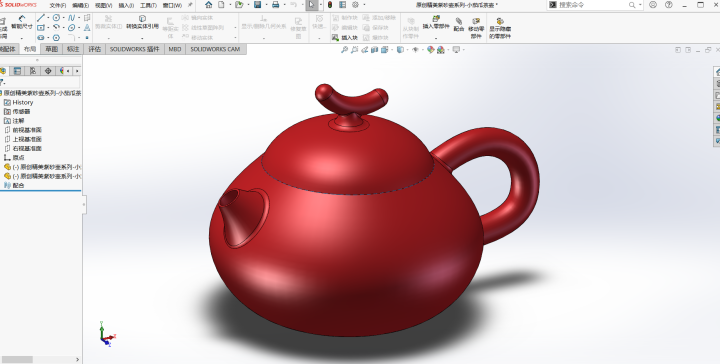Image resolution: width=720 pixels, height=364 pixels.
Task: Click Zoom to Fit magnifier in view toolbar
Action: [x=344, y=50]
